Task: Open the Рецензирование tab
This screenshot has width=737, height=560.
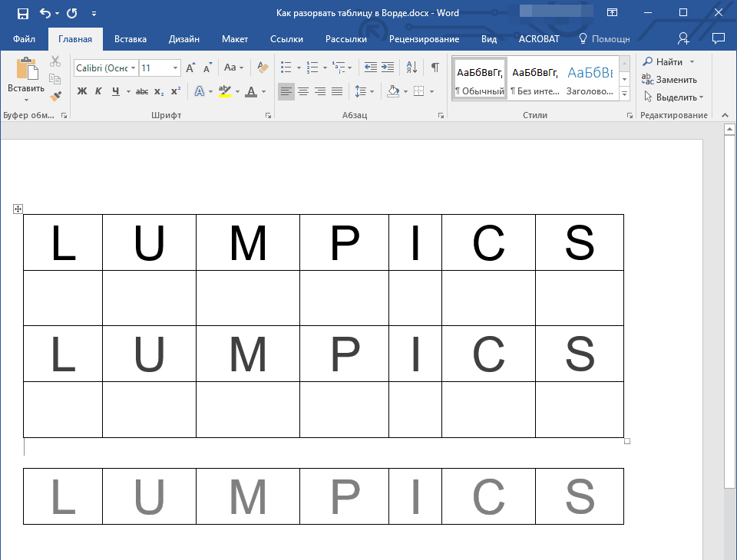Action: [424, 39]
